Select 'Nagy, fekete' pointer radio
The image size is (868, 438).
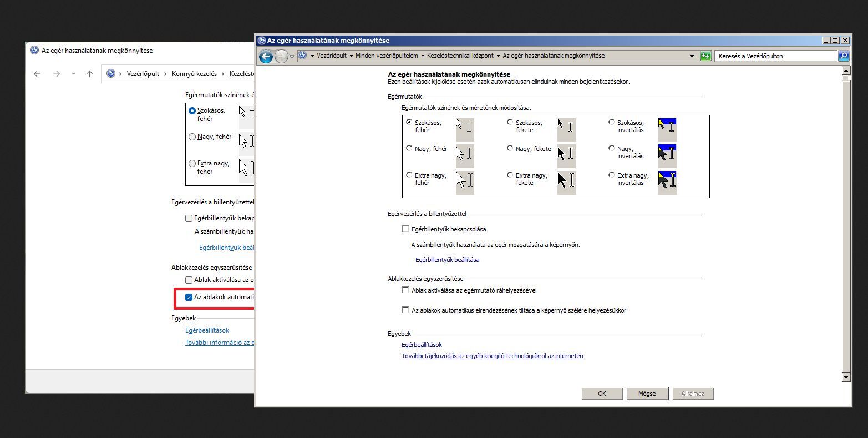(510, 148)
